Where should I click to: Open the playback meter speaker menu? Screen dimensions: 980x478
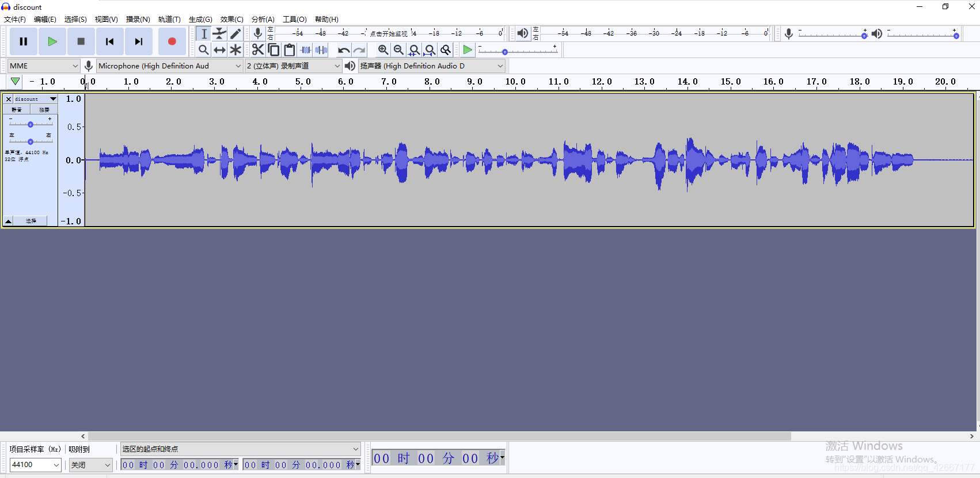522,33
